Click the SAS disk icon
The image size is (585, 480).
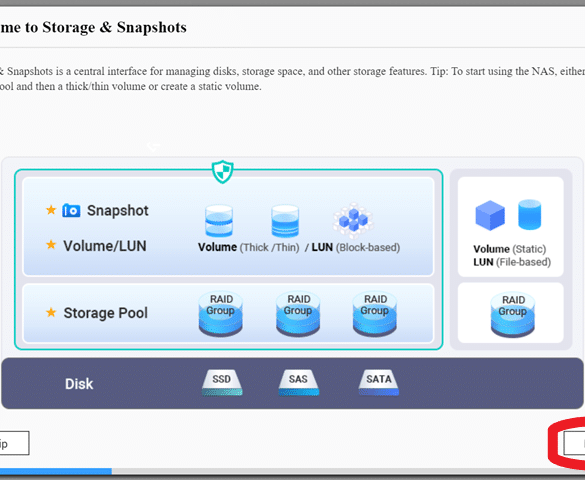pyautogui.click(x=298, y=383)
